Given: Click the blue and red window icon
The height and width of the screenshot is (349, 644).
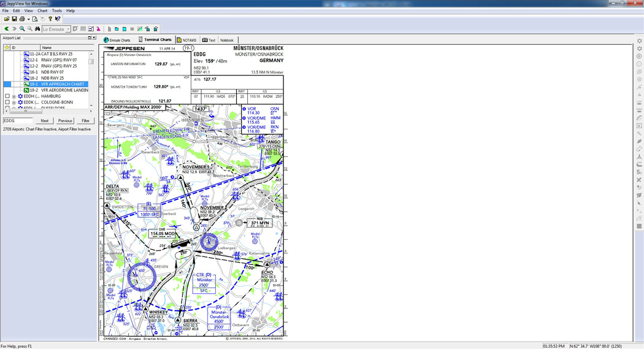Looking at the screenshot, I should point(91,29).
